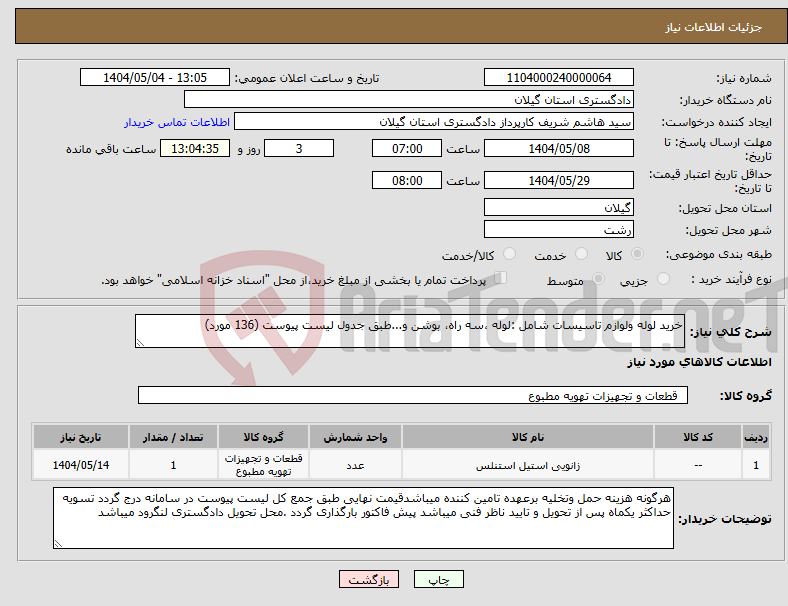Image resolution: width=788 pixels, height=606 pixels.
Task: Click the remaining days field showing 3
Action: pyautogui.click(x=299, y=148)
